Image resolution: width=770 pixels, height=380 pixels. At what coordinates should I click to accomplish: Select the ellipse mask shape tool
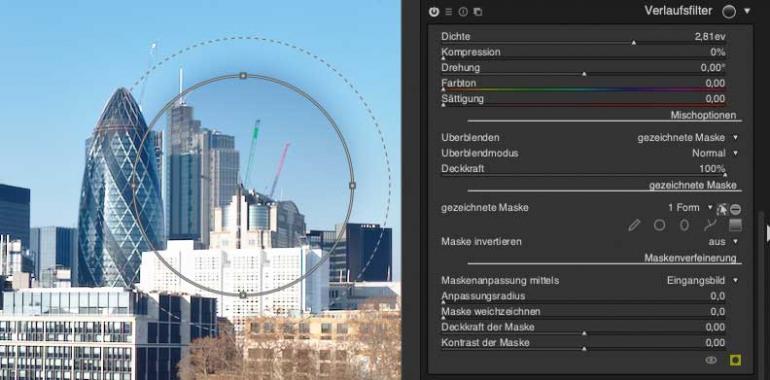(684, 225)
